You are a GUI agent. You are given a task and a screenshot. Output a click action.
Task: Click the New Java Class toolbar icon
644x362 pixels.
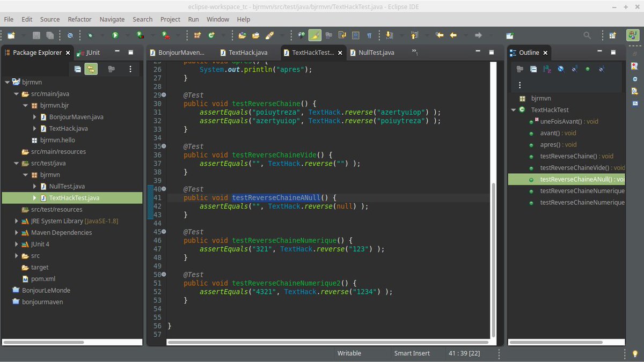pyautogui.click(x=211, y=35)
